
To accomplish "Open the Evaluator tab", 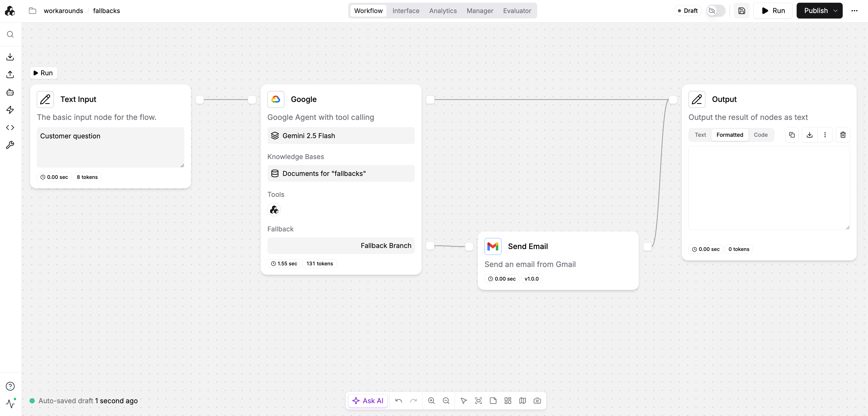I will tap(516, 11).
